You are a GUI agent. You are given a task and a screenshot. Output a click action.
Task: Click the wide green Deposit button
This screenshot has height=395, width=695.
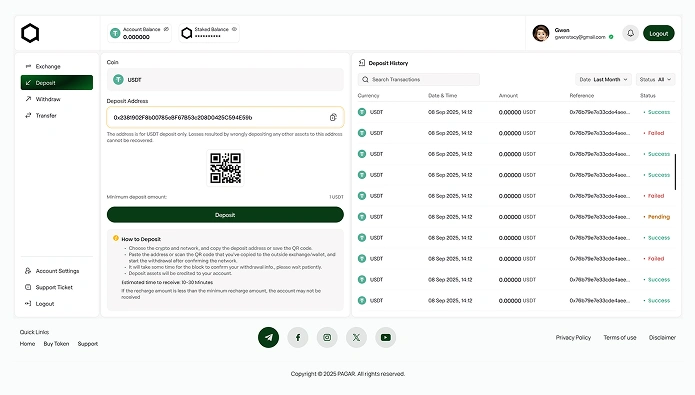pos(225,215)
